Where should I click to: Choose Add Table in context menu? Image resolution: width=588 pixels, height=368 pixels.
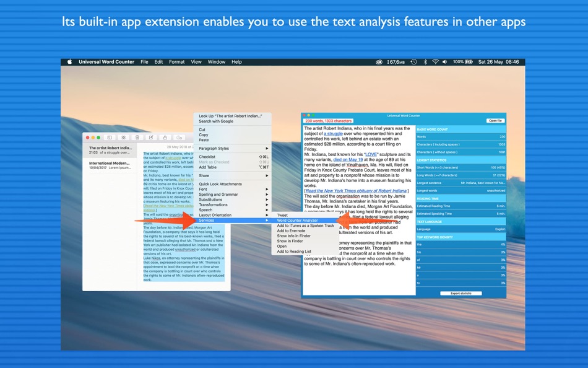pos(233,167)
